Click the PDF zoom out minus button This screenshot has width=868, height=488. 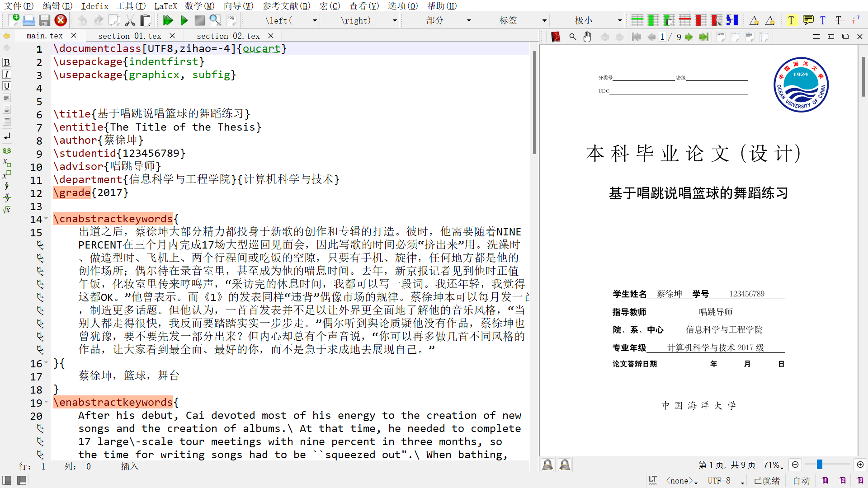coord(795,465)
